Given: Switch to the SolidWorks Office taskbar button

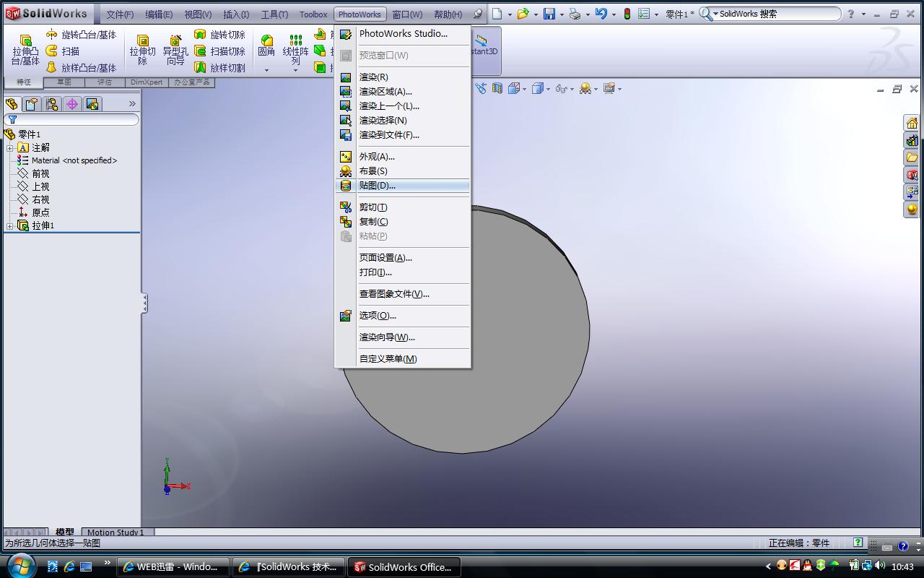Looking at the screenshot, I should click(404, 567).
